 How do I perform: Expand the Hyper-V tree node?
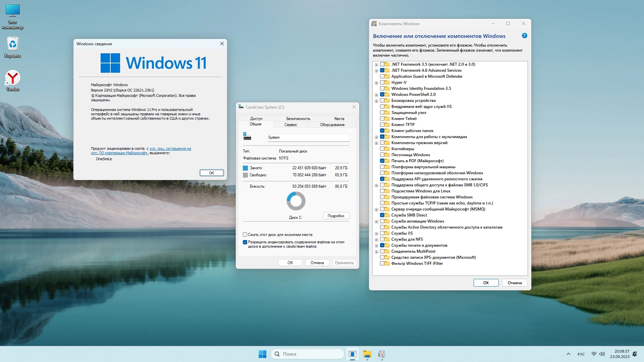[376, 83]
